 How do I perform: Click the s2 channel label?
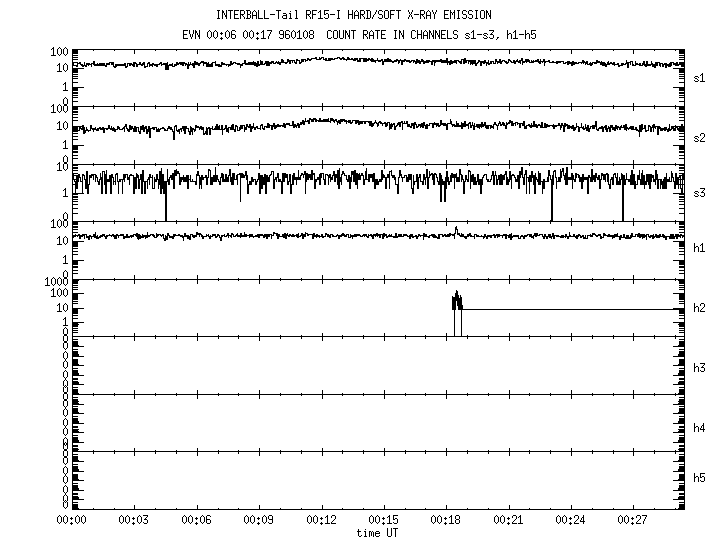pos(700,136)
